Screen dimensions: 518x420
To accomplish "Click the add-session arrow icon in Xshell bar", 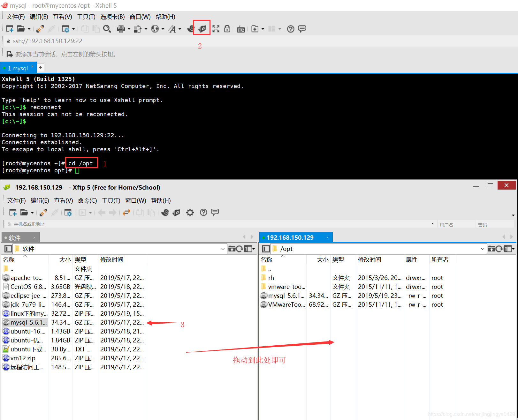I will (10, 54).
